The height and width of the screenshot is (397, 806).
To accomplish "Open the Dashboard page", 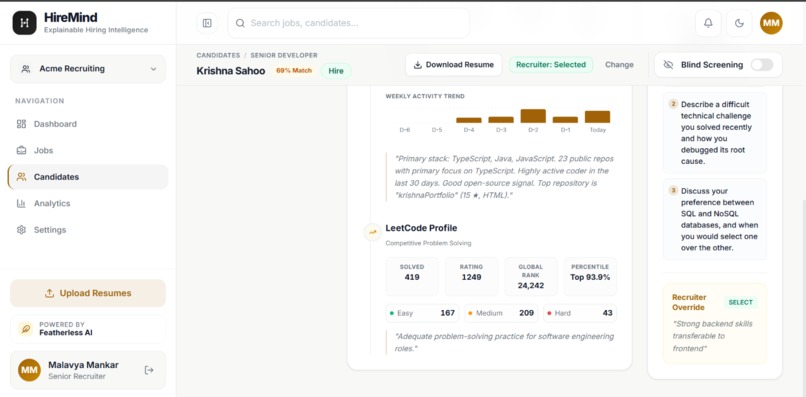I will [x=88, y=124].
